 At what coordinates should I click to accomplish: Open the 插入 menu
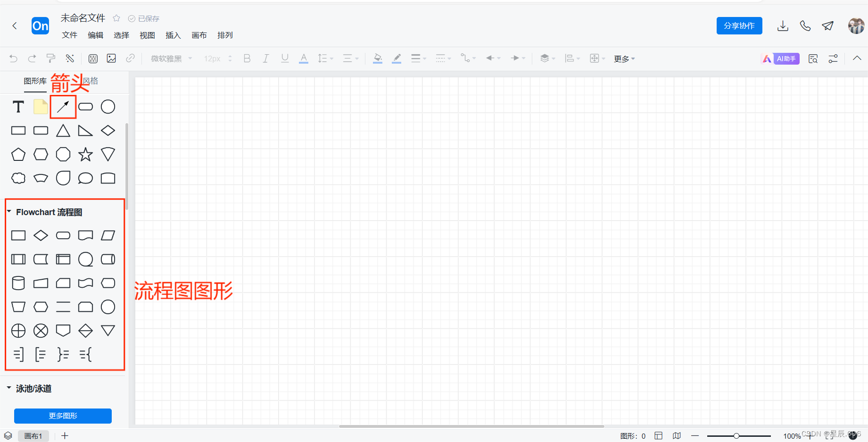point(173,35)
